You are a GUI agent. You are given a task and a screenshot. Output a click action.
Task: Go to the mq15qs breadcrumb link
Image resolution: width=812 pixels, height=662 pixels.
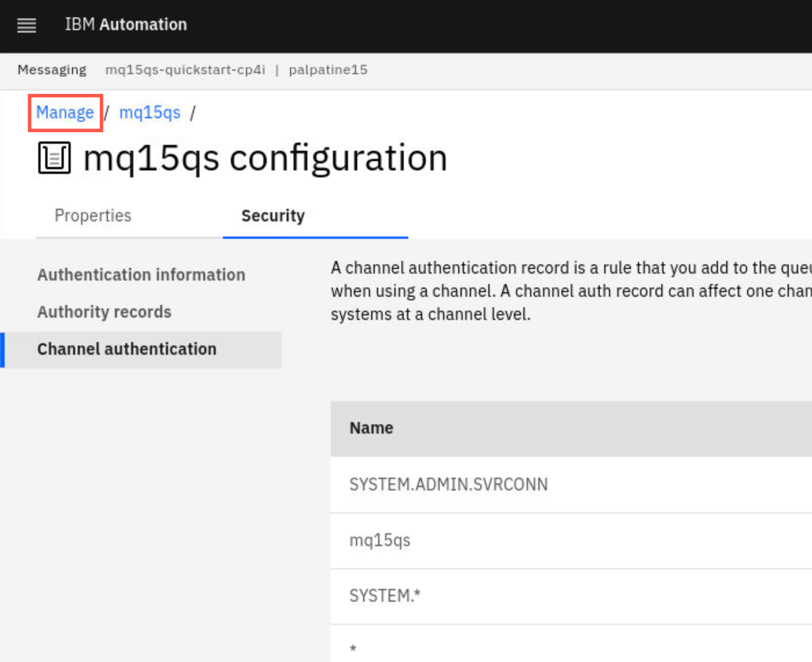tap(150, 112)
